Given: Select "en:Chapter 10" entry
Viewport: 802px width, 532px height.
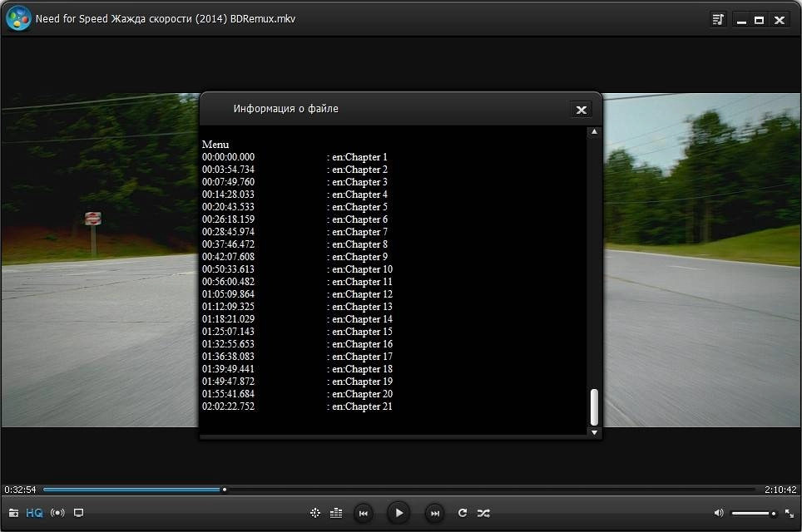Looking at the screenshot, I should point(362,269).
